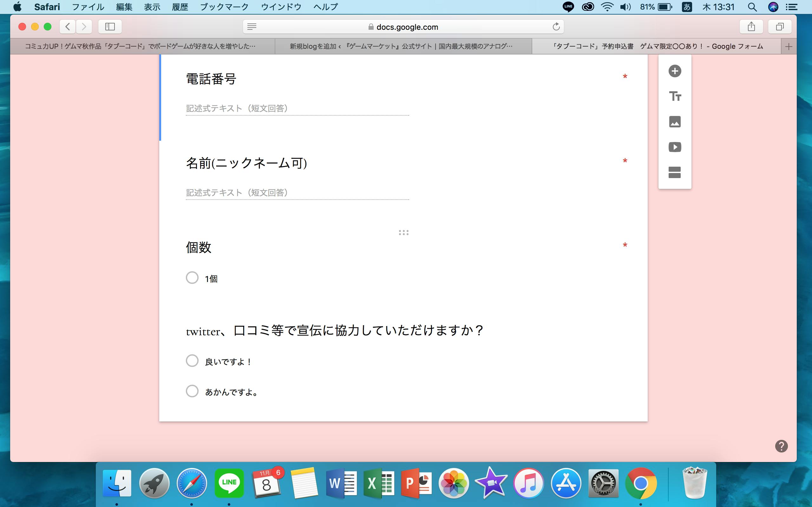Show Safari sidebar with toolbar icon
This screenshot has height=507, width=812.
[110, 27]
